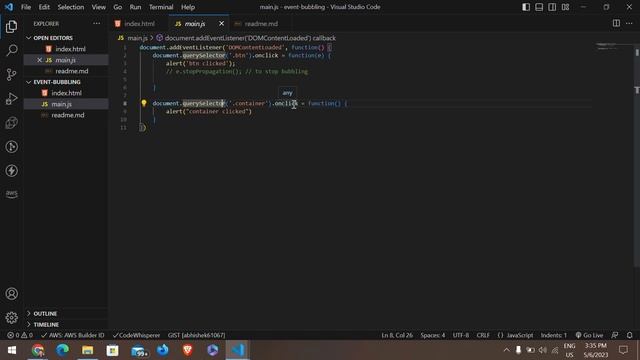
Task: Open the Thunder Client lightning icon
Action: coord(11,171)
